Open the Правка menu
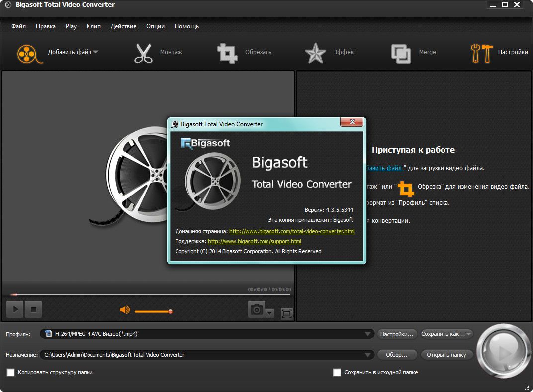This screenshot has height=392, width=533. [46, 26]
